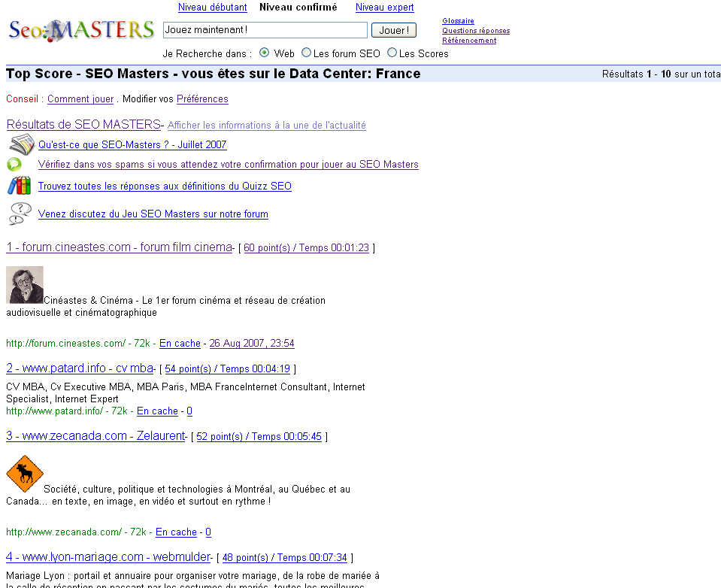Open the Comment jouer link
721x588 pixels.
point(80,99)
